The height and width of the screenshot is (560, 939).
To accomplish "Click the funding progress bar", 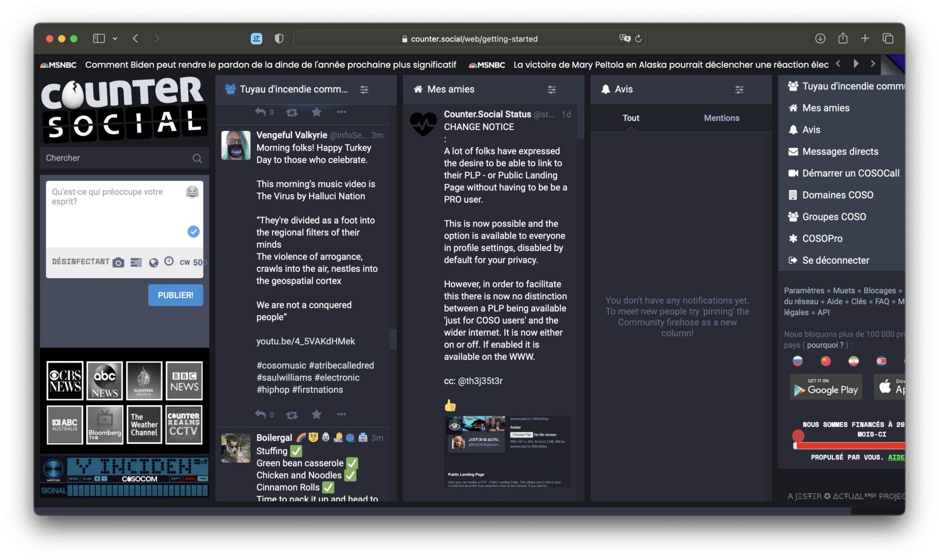I will click(x=849, y=445).
